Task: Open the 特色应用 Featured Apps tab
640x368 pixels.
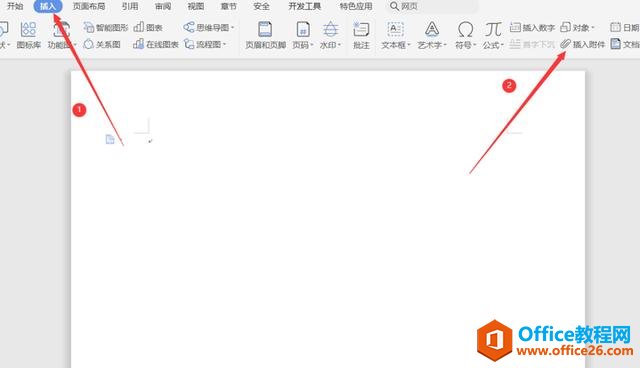Action: point(356,6)
